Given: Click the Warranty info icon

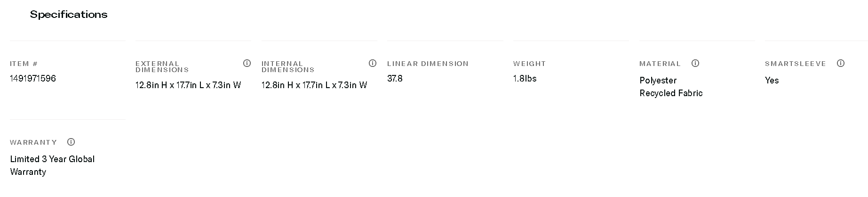Looking at the screenshot, I should pos(71,142).
